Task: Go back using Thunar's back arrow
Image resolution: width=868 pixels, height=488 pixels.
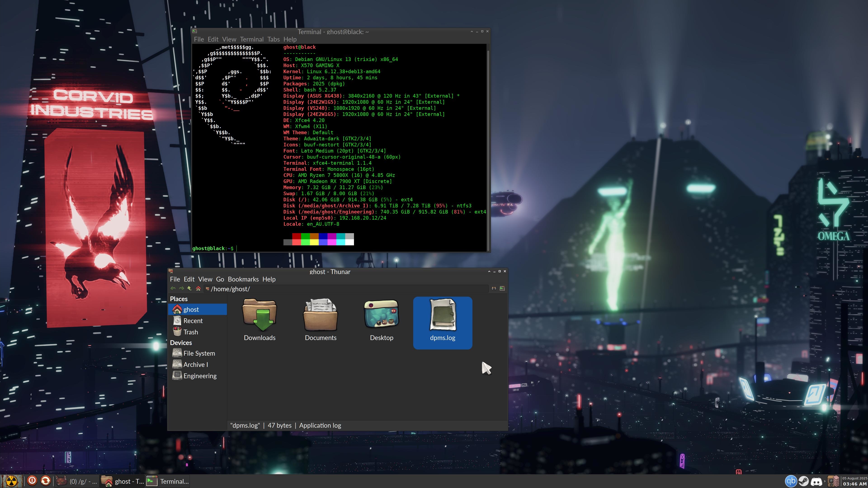Action: pyautogui.click(x=173, y=289)
